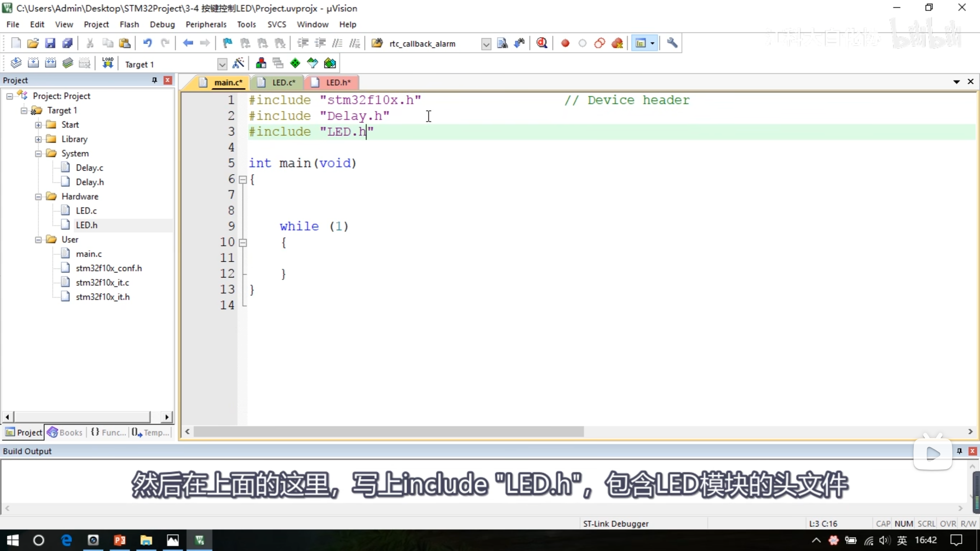The width and height of the screenshot is (980, 551).
Task: Open the Target 1 dropdown
Action: pos(222,64)
